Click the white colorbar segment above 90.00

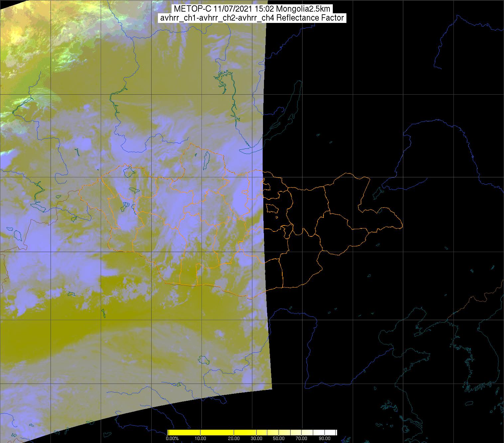[330, 432]
